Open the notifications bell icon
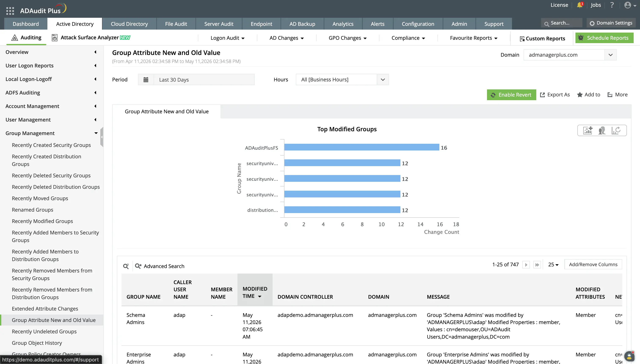640x364 pixels. (579, 5)
